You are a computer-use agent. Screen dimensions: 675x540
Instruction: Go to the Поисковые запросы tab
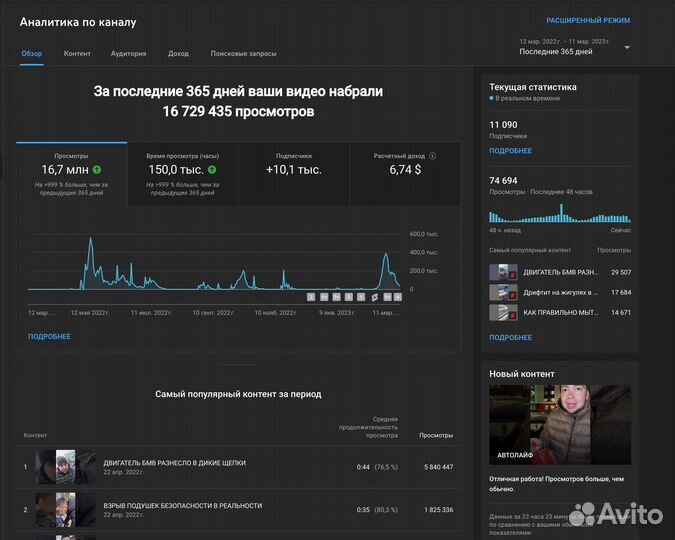(243, 53)
